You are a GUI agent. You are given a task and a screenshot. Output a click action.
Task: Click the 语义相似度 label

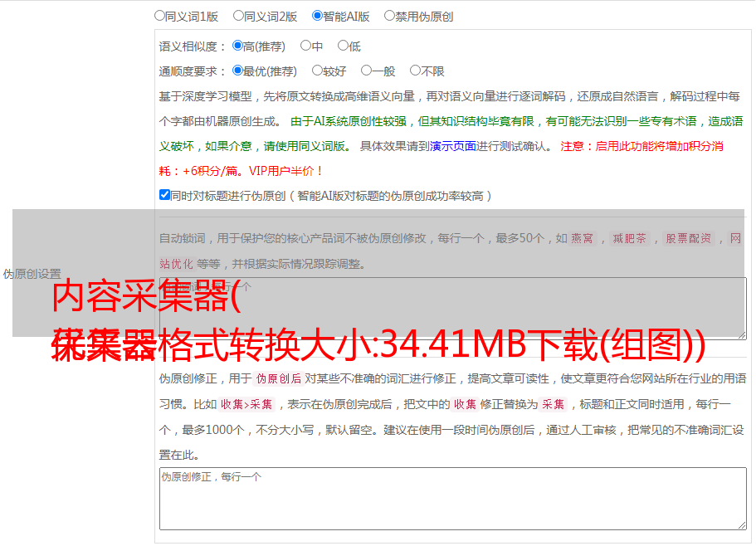[193, 46]
